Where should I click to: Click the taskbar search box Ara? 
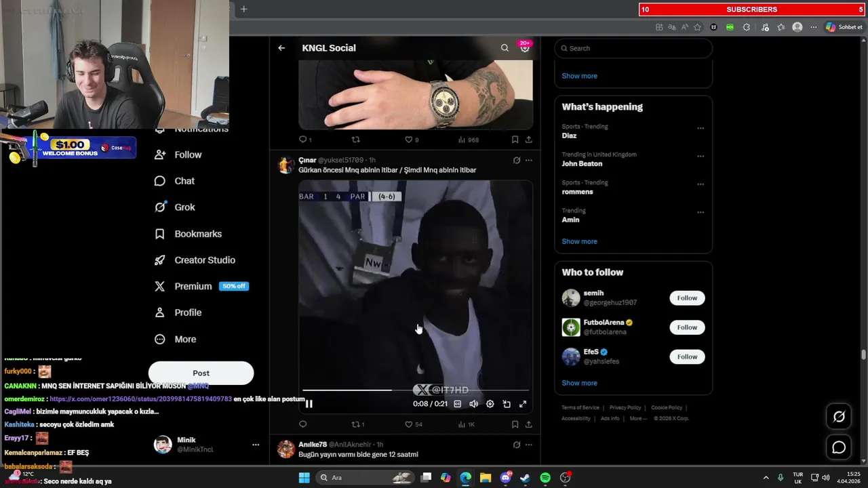click(365, 478)
